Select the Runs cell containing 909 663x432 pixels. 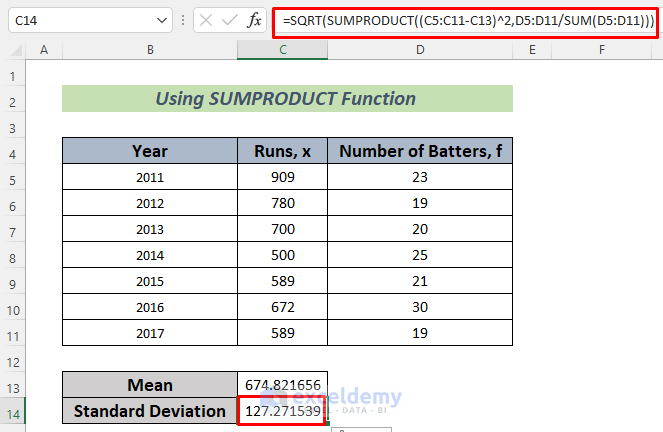point(283,178)
